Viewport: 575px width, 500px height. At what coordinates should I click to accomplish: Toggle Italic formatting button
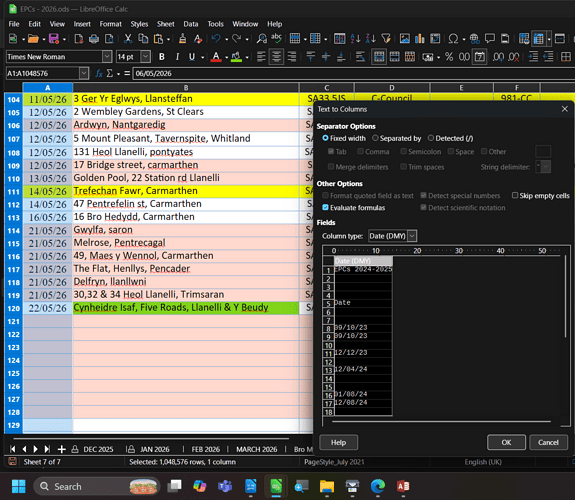click(x=177, y=57)
